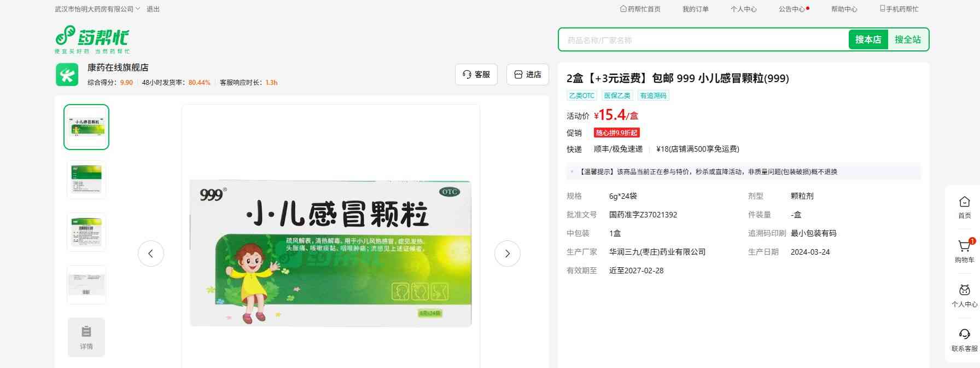Open 我的订单 in top navigation
This screenshot has height=368, width=980.
695,9
